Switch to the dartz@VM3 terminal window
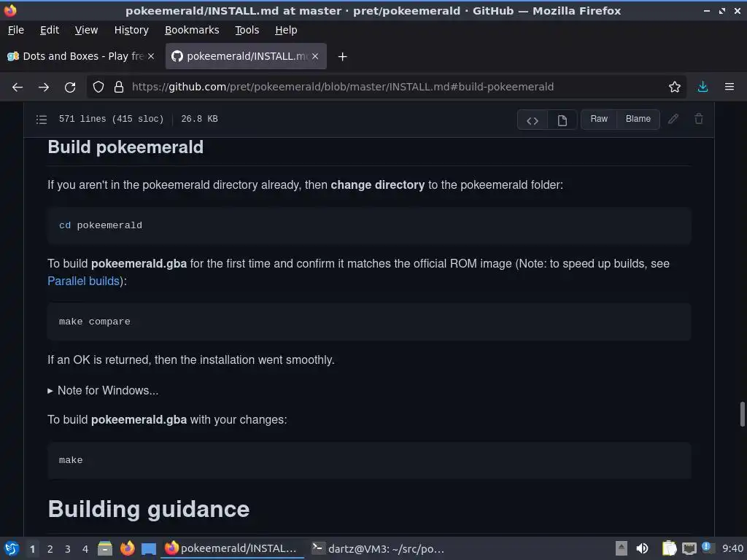The image size is (747, 560). (x=378, y=548)
